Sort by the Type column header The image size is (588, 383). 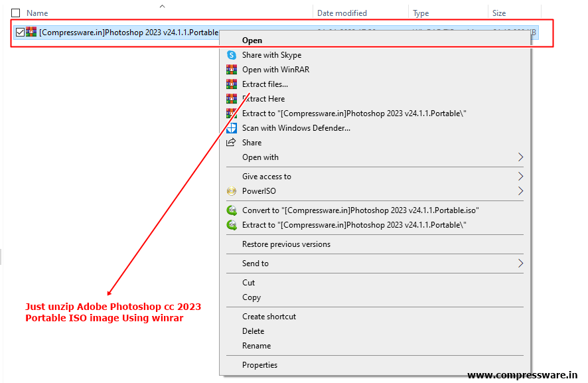(421, 13)
